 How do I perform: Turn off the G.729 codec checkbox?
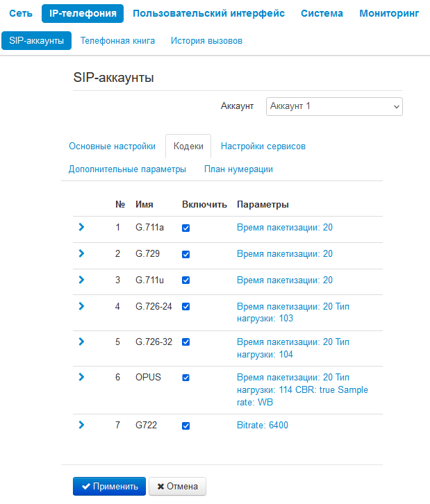pos(185,254)
